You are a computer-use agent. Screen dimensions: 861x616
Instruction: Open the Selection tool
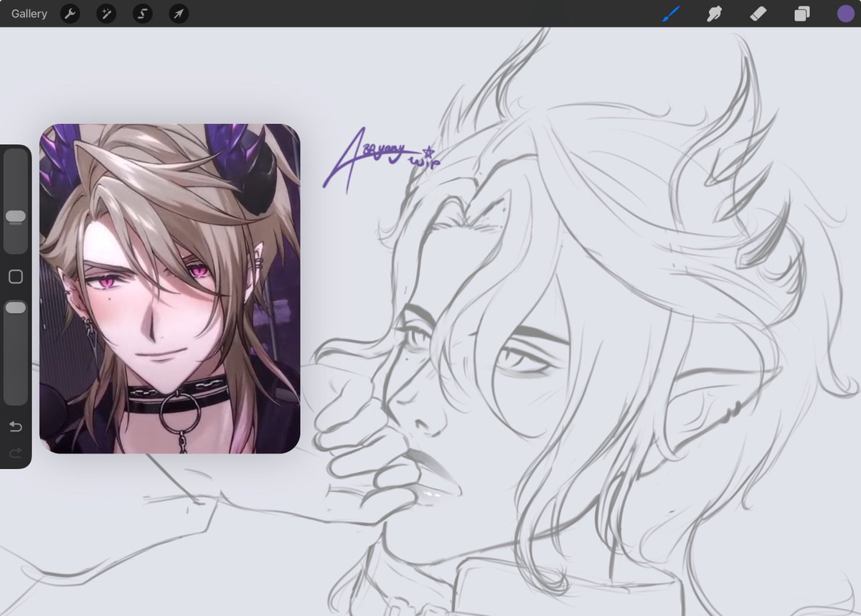143,14
